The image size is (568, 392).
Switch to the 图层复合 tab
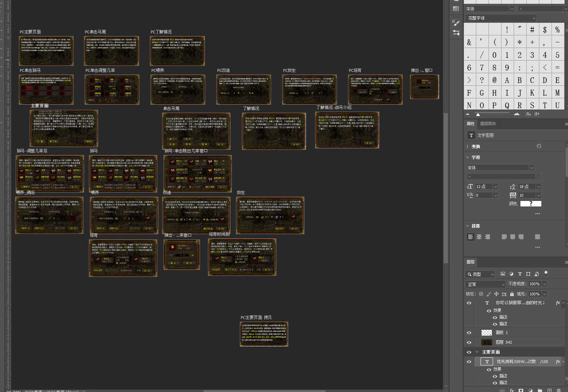tap(488, 124)
